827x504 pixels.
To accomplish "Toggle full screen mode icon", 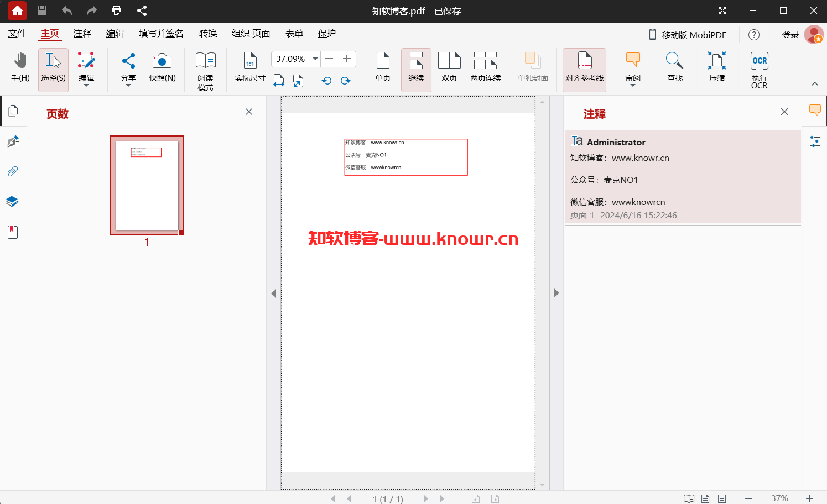I will (722, 11).
